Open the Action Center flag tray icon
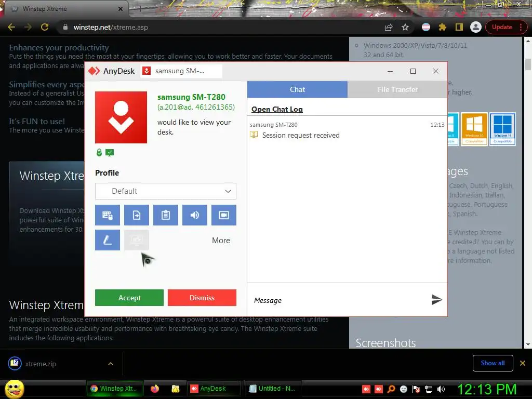 click(416, 389)
